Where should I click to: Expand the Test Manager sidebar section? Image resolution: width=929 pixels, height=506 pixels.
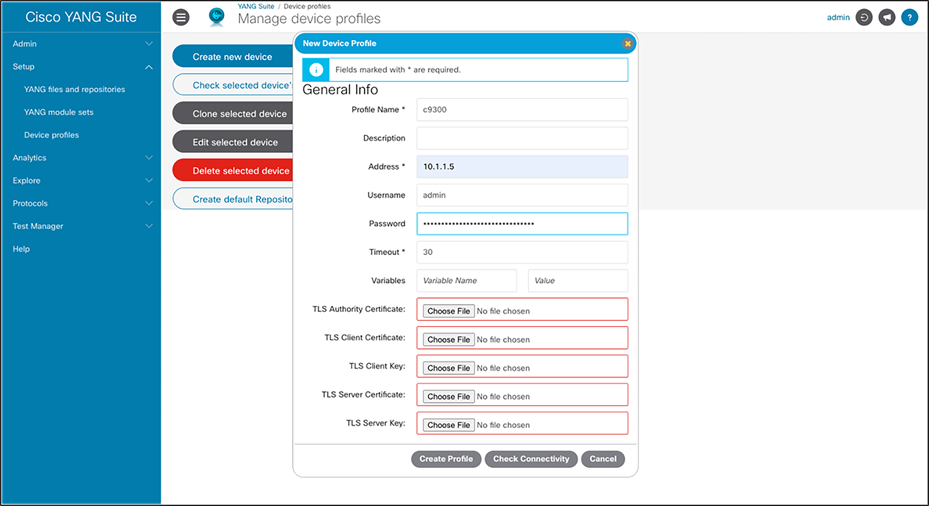point(81,226)
